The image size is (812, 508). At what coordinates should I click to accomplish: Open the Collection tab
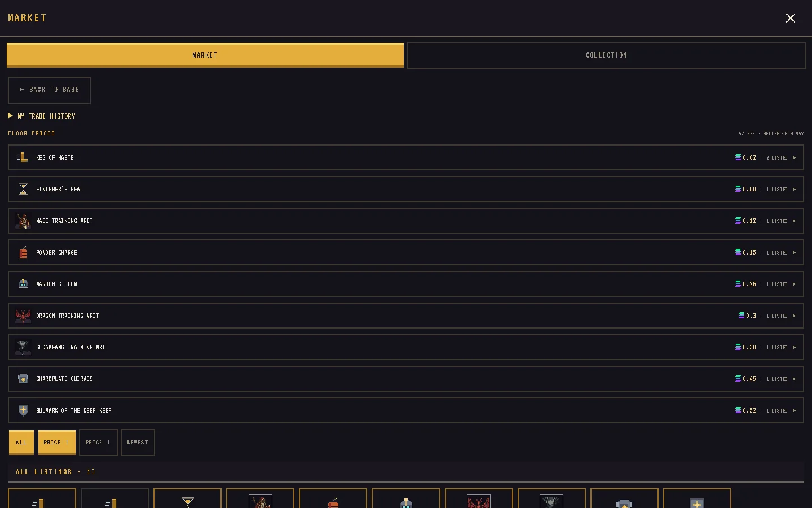coord(607,55)
